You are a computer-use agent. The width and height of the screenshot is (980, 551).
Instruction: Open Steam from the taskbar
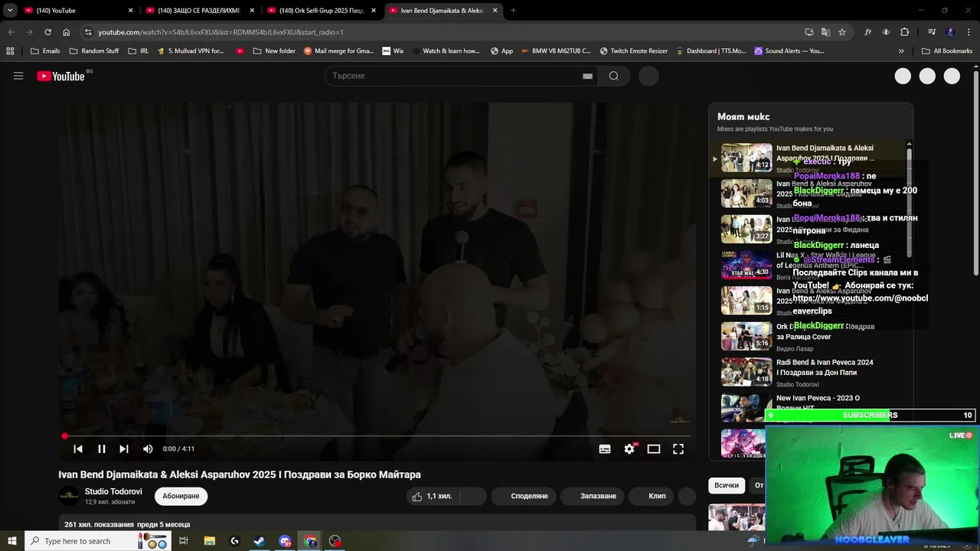260,541
